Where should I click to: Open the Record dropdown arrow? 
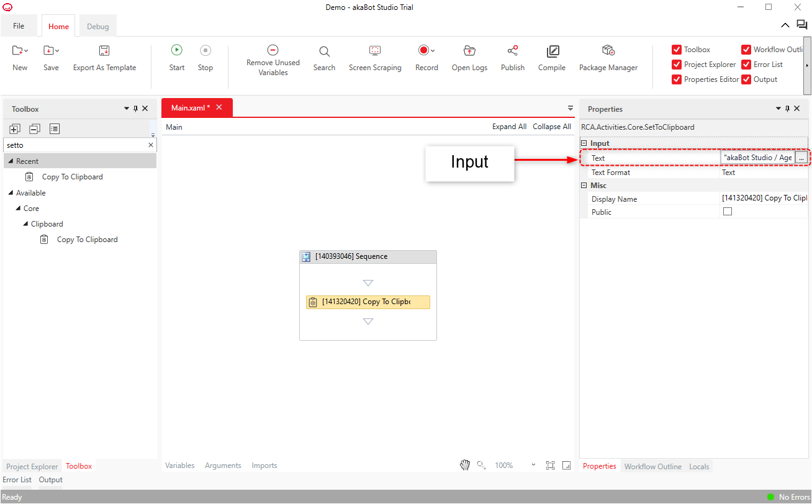coord(433,50)
